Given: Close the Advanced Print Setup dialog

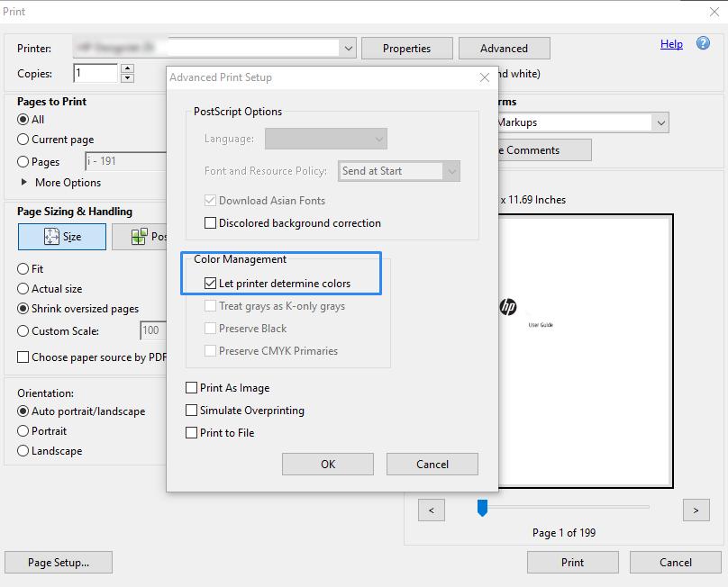Looking at the screenshot, I should (x=484, y=77).
